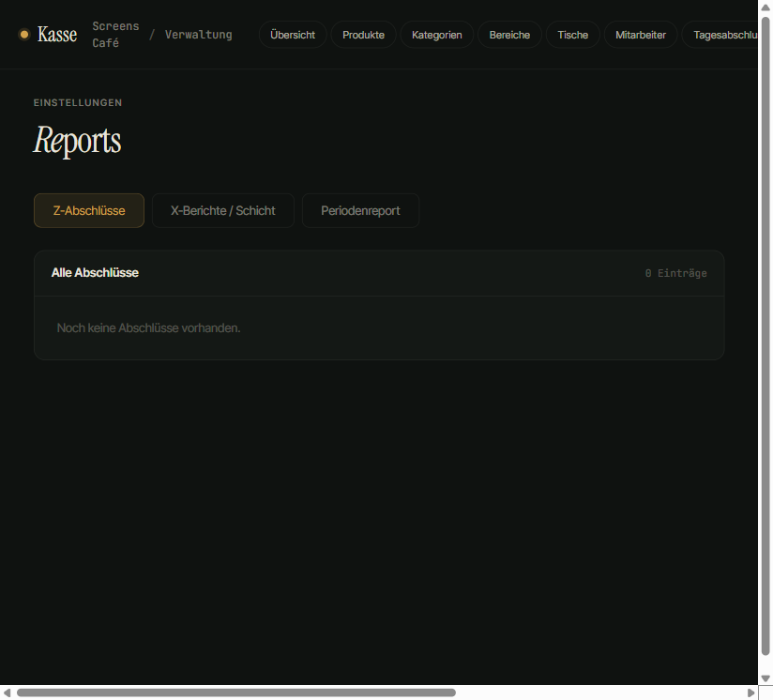This screenshot has height=700, width=773.
Task: Click the '0 Einträge' counter text
Action: 675,273
